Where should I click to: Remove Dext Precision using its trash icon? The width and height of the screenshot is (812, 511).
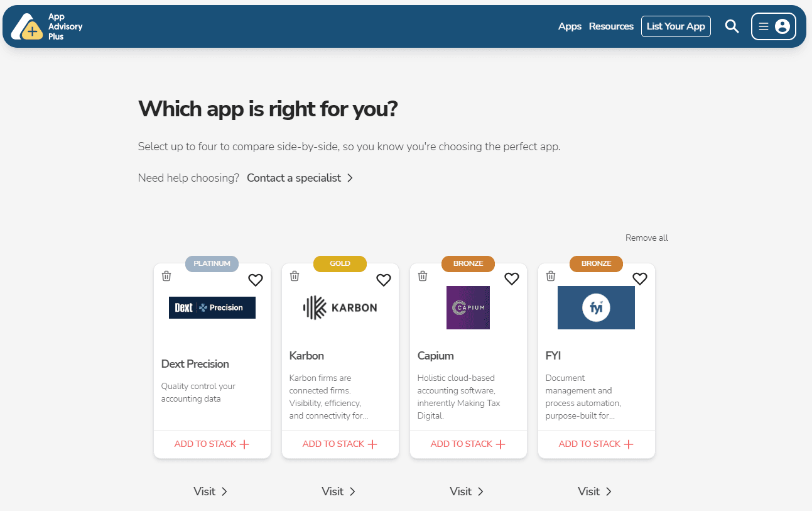coord(166,276)
